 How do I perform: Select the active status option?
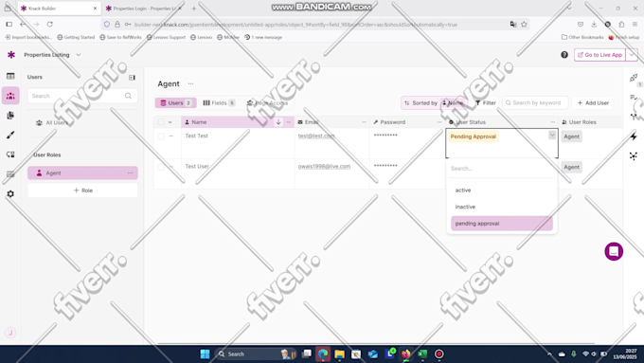point(502,190)
